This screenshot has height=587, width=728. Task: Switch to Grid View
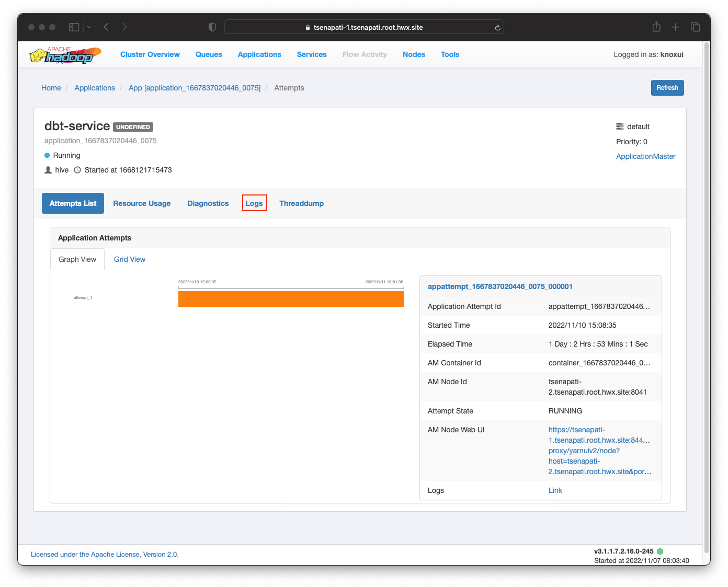pyautogui.click(x=129, y=259)
